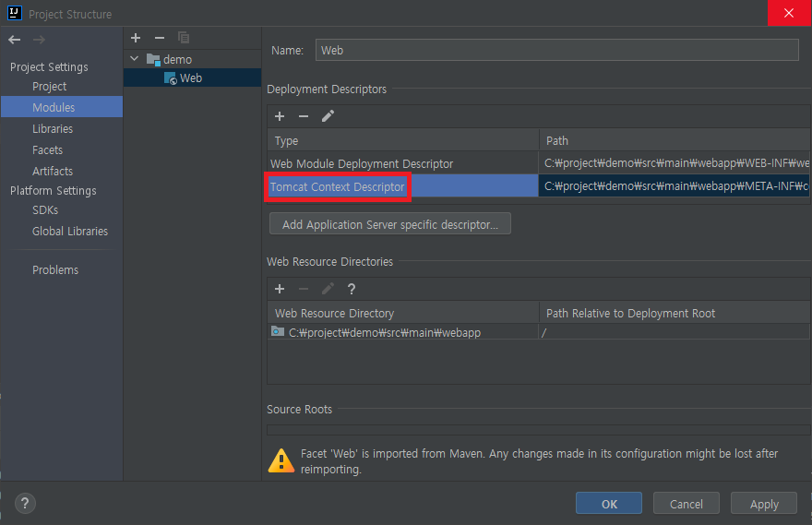Click the Apply button
This screenshot has height=525, width=812.
pyautogui.click(x=764, y=503)
